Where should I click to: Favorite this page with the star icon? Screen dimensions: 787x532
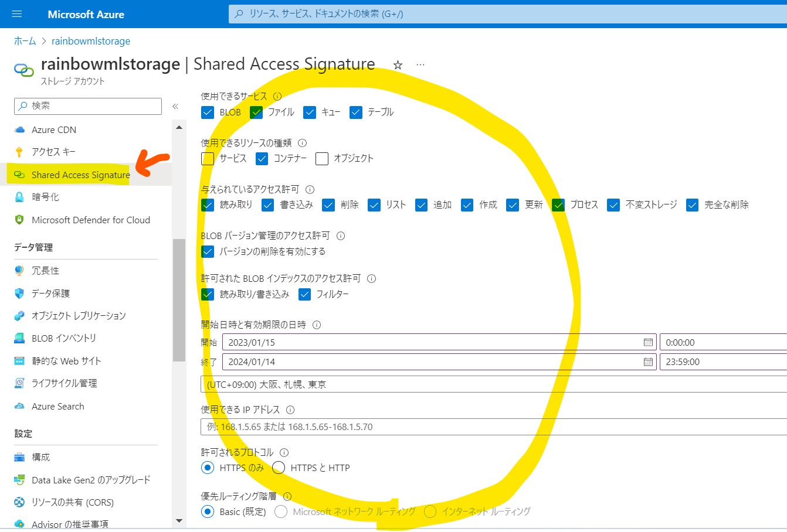(398, 65)
